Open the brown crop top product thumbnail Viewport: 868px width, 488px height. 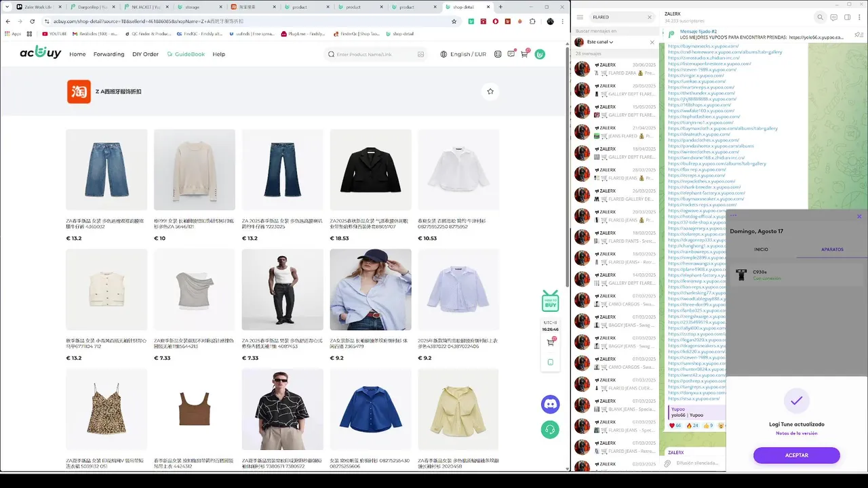pyautogui.click(x=195, y=409)
